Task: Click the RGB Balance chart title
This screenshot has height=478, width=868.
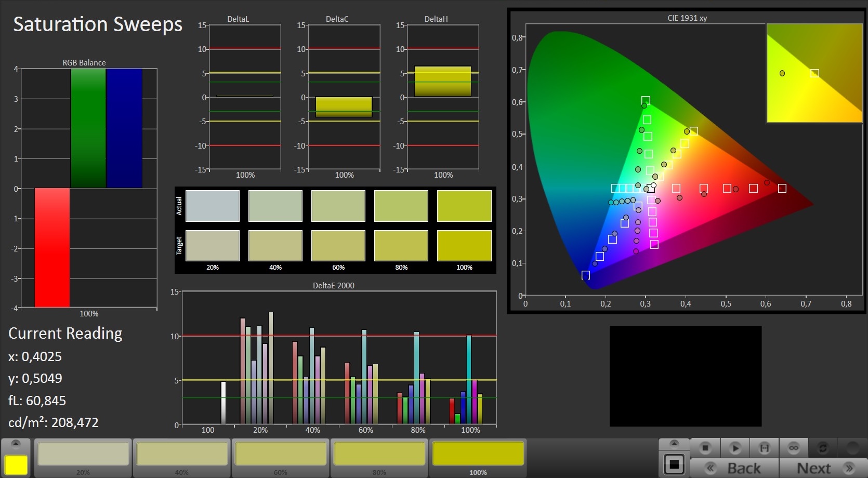Action: pos(84,63)
